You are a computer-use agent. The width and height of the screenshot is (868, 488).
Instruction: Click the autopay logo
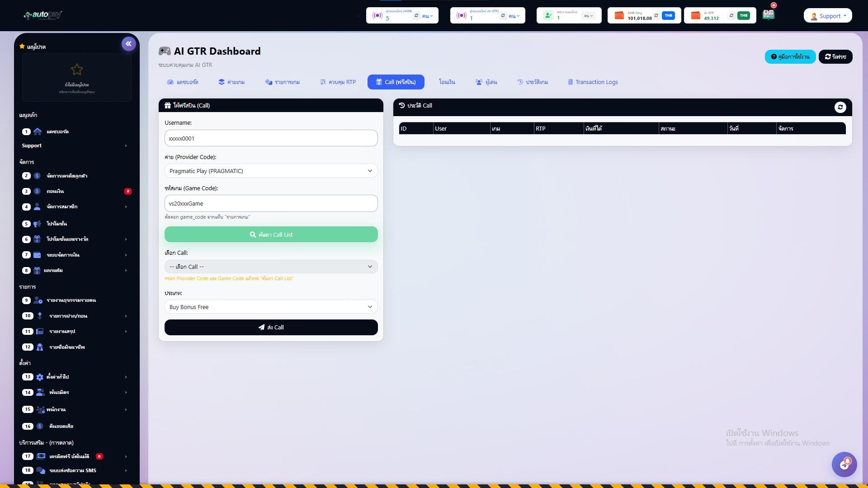43,15
